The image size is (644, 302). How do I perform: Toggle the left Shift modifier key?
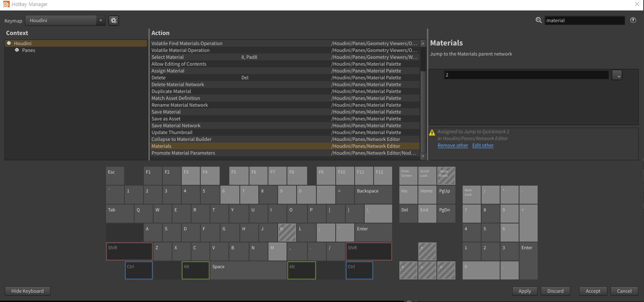[129, 251]
